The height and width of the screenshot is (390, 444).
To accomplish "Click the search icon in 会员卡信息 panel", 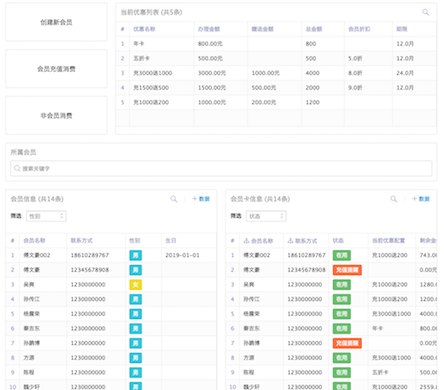I will [394, 199].
